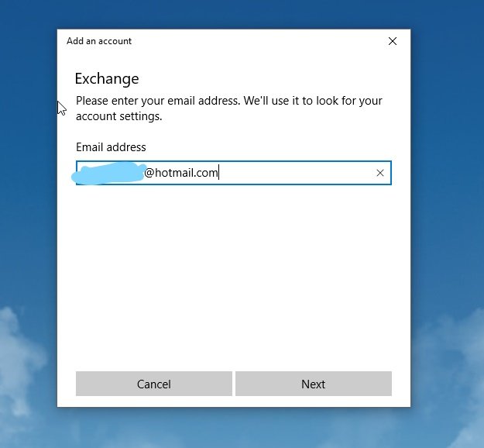Clear the email address field text
The image size is (484, 448).
click(x=380, y=173)
